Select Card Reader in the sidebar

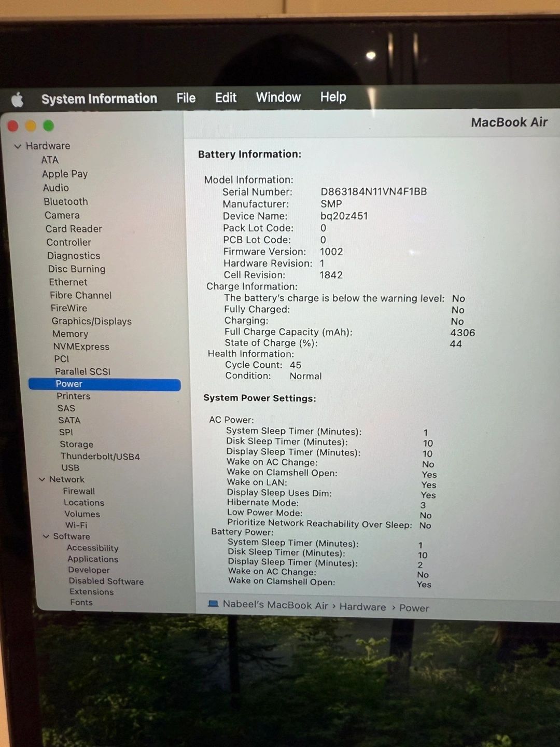tap(74, 229)
